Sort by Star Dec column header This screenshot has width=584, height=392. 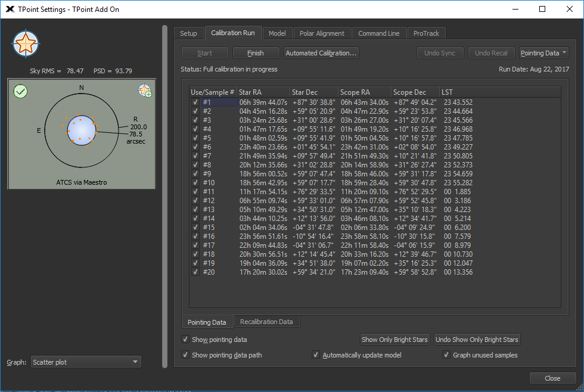pyautogui.click(x=314, y=92)
